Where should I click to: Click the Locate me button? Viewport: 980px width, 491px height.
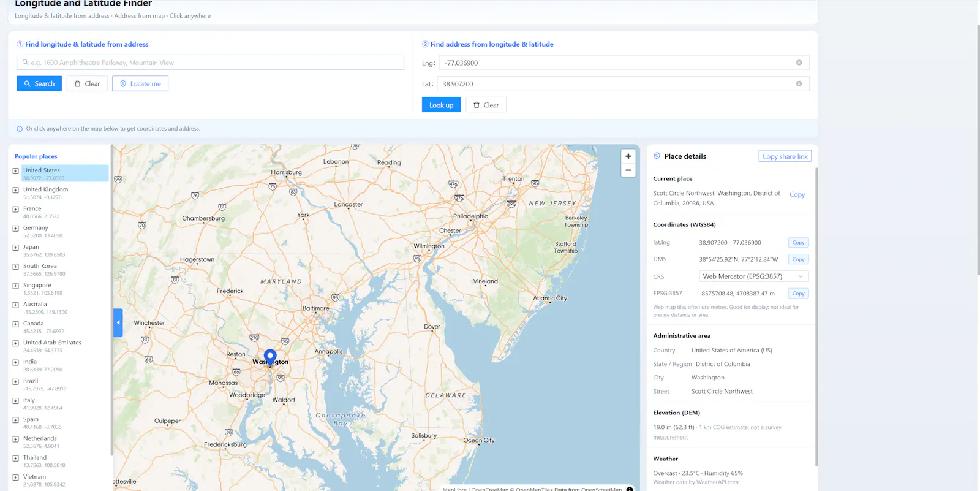click(140, 83)
